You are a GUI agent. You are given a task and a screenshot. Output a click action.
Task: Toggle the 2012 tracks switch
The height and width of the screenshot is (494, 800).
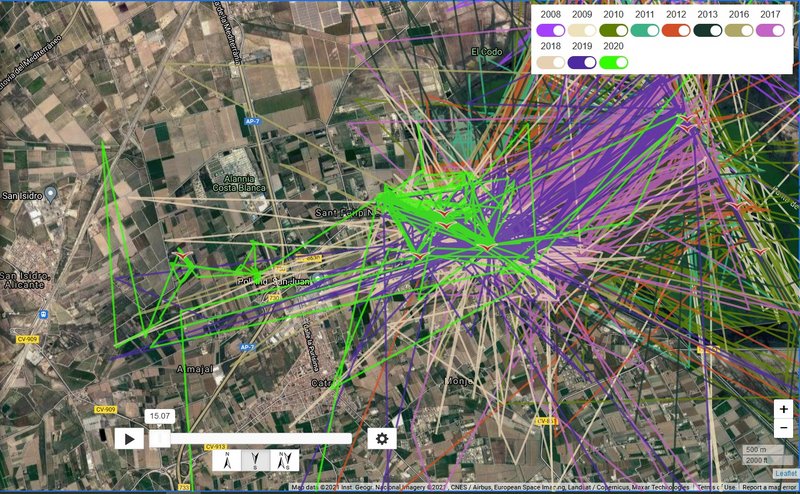click(x=676, y=31)
